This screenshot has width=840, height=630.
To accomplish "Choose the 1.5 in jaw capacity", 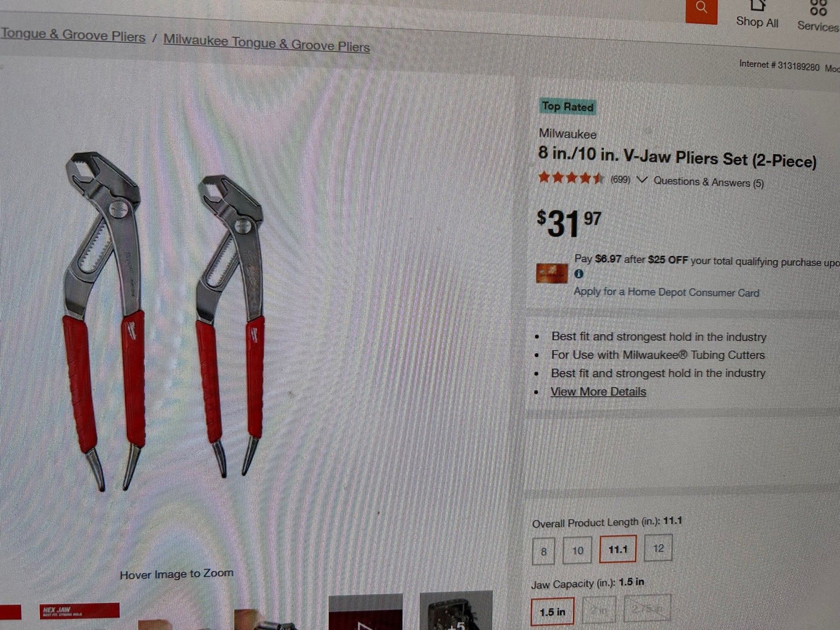I will click(x=552, y=612).
